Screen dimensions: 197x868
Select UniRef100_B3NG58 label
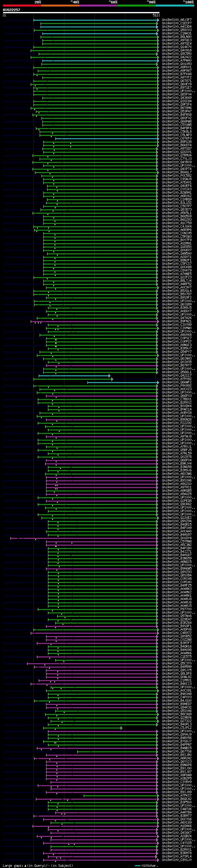pos(177,467)
